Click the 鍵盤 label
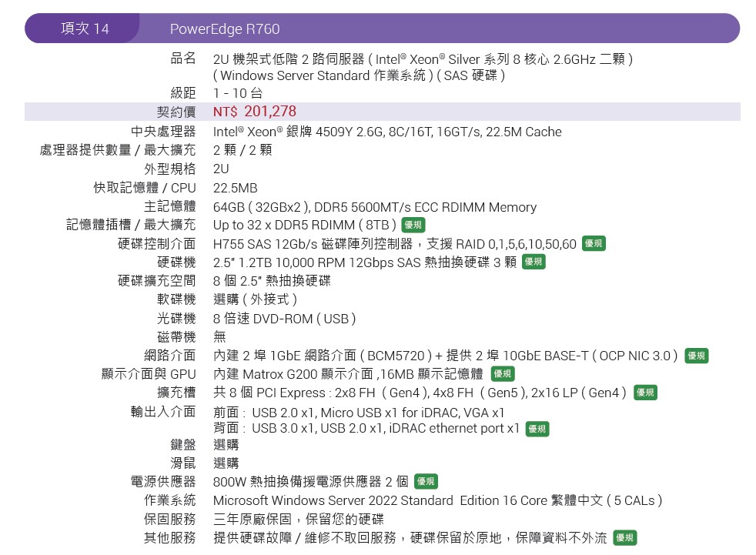The height and width of the screenshot is (555, 756). click(182, 445)
